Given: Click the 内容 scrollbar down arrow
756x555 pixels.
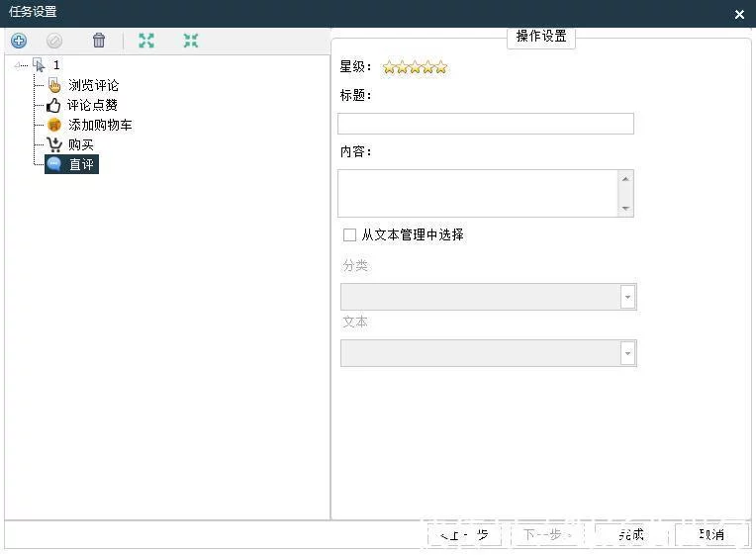Looking at the screenshot, I should [625, 209].
